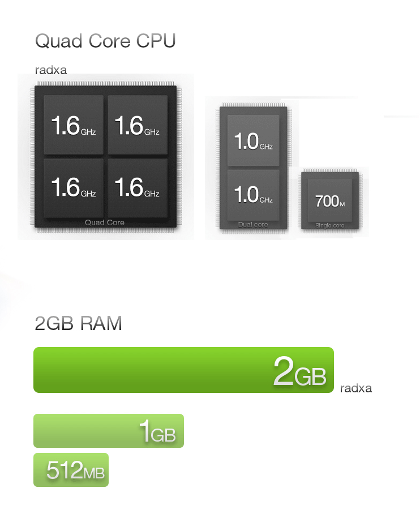
Task: Click the top-right 1.6GHz core tile
Action: point(138,125)
